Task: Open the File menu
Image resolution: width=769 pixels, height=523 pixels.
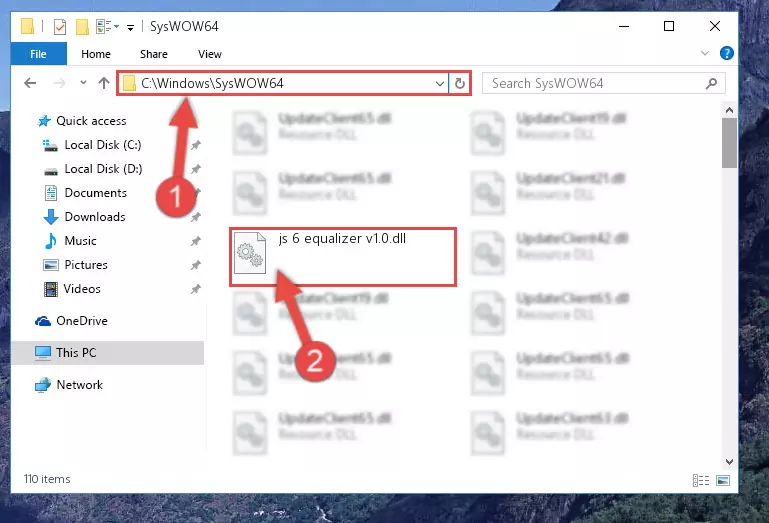Action: [38, 53]
